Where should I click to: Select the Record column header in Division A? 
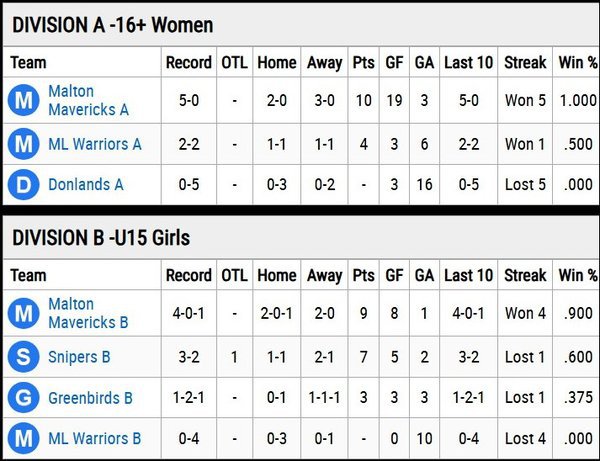(x=189, y=62)
